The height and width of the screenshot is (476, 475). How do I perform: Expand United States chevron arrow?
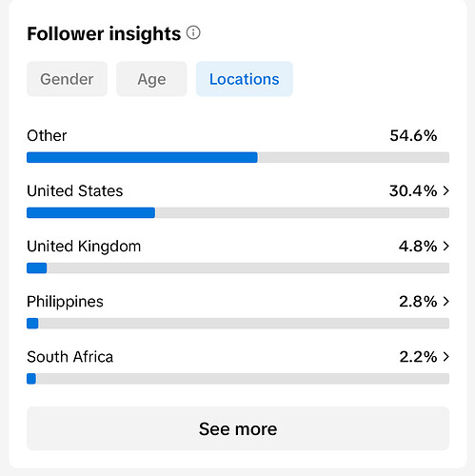tap(446, 190)
